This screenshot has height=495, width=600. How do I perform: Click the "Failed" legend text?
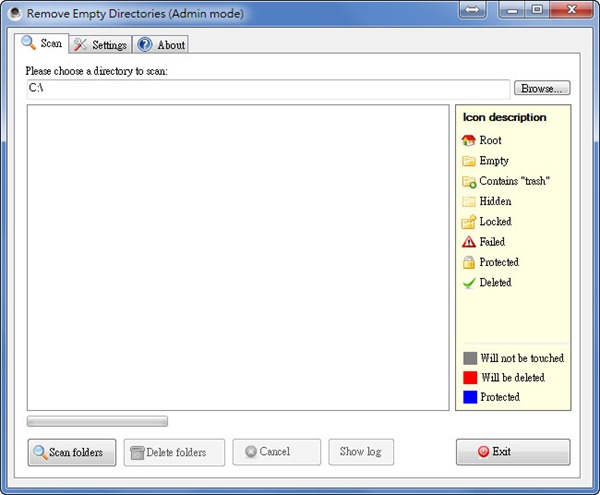[492, 242]
